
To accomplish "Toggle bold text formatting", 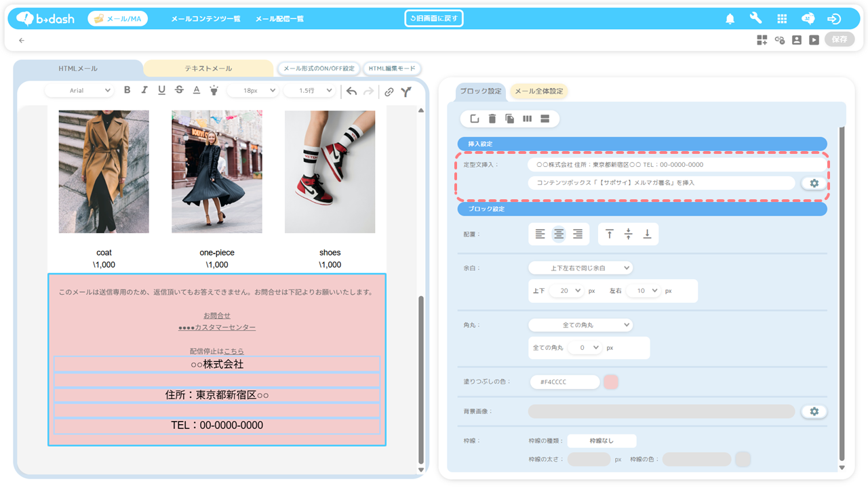I will point(127,90).
